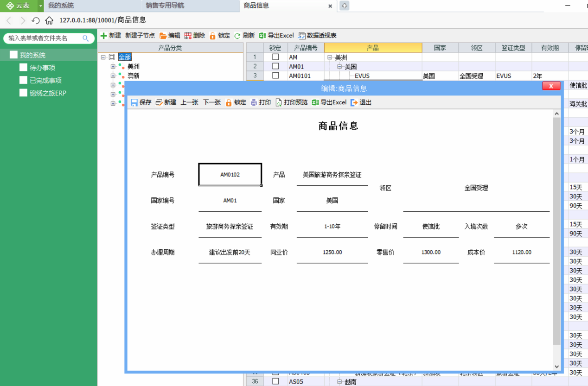Collapse the 美国 group in product grid

pos(339,67)
